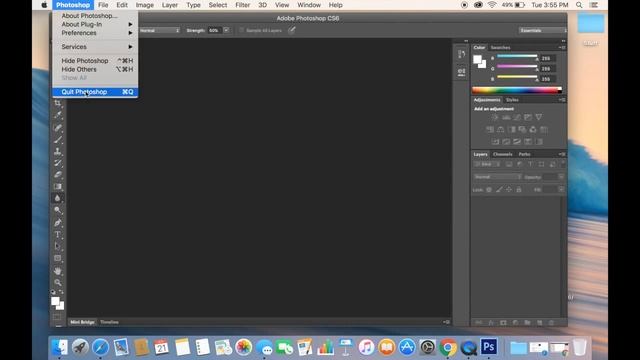
Task: Select the Gradient tool
Action: [58, 187]
